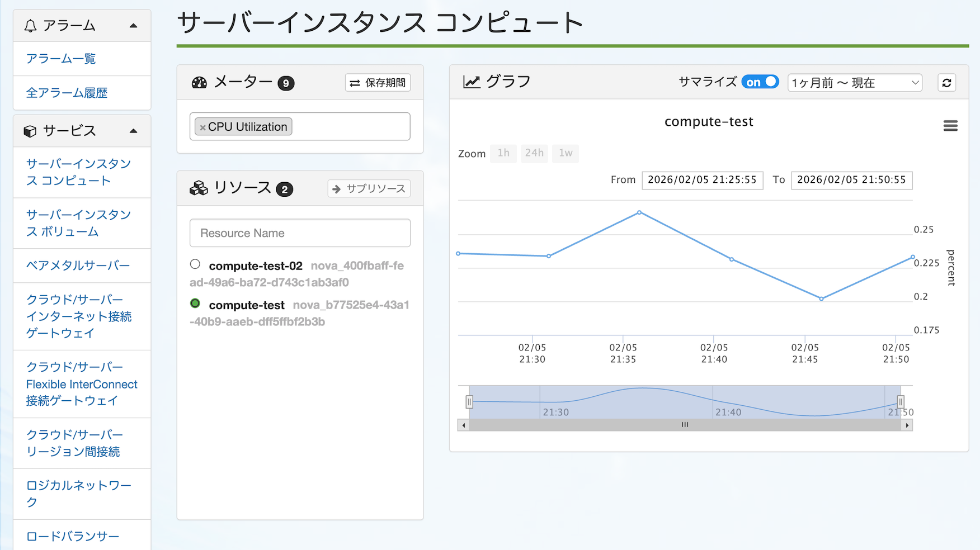Select the compute-test radio button
Image resolution: width=980 pixels, height=550 pixels.
195,303
